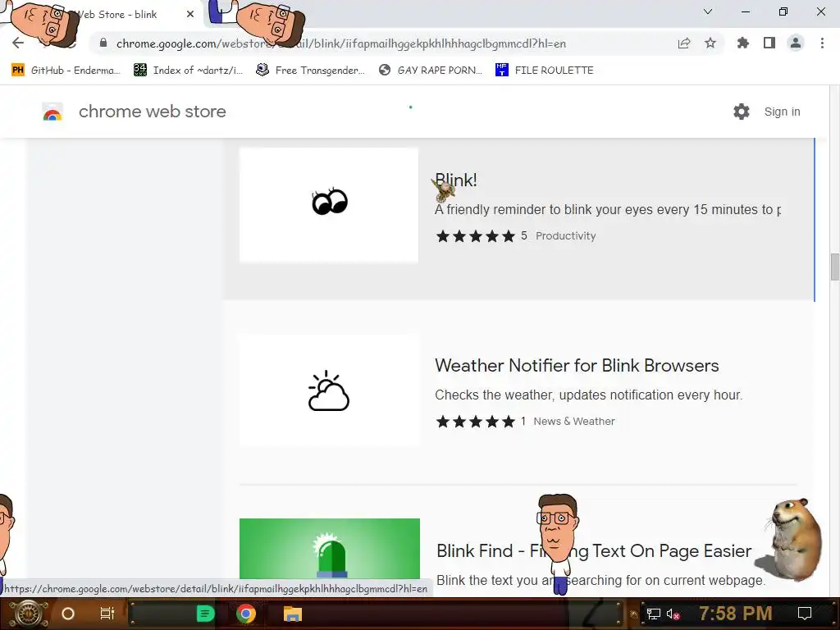
Task: Open Weather Notifier for Blink Browsers
Action: 577,365
